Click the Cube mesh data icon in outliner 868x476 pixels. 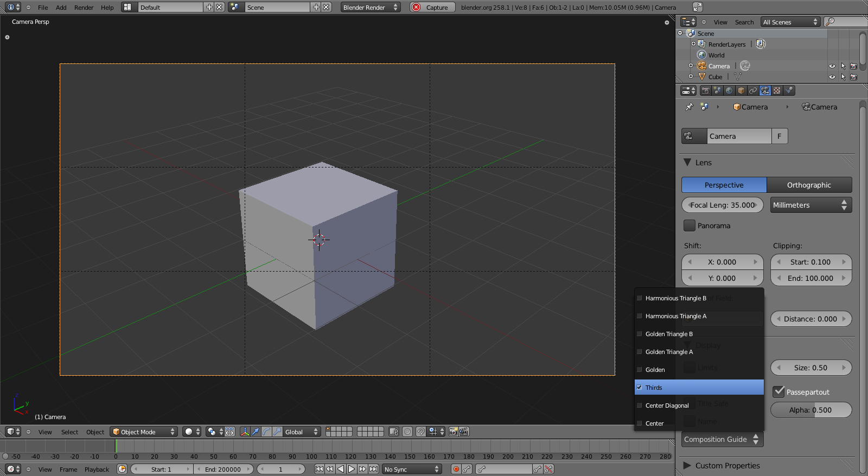coord(737,76)
